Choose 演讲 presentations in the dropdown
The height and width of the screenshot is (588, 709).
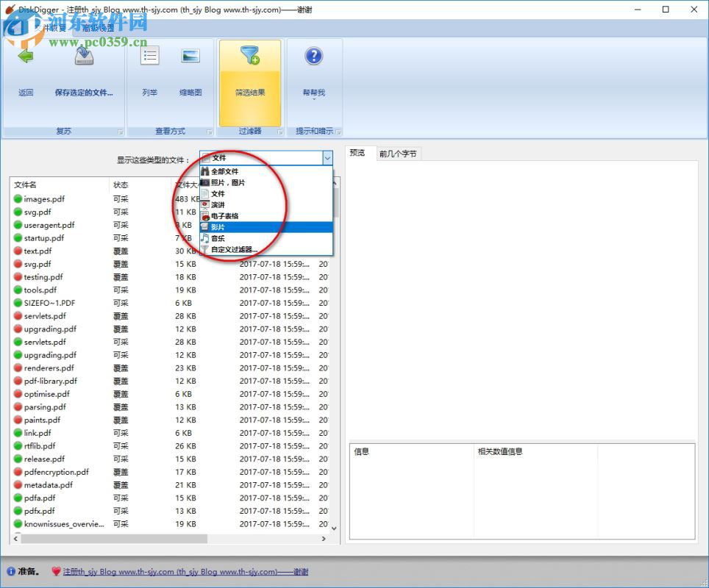click(266, 205)
